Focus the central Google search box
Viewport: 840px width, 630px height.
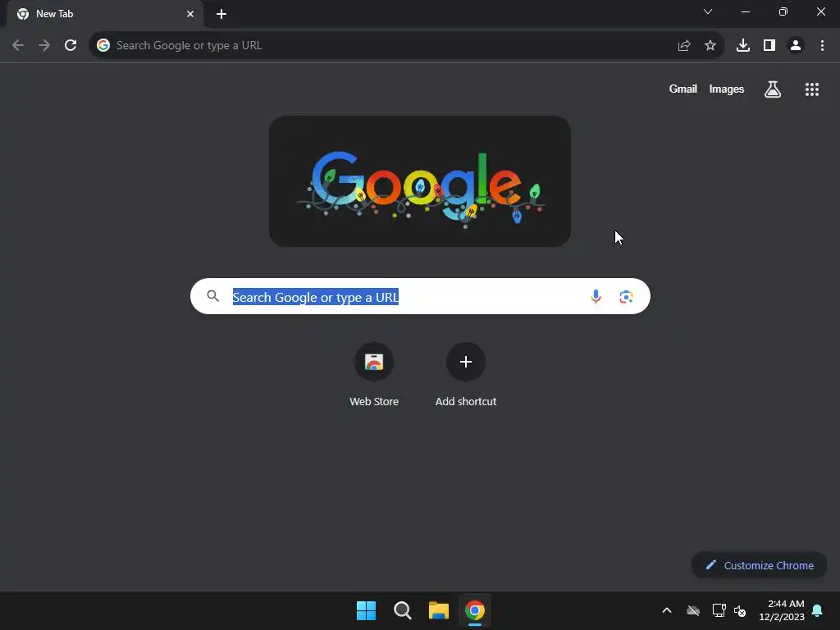tap(420, 296)
